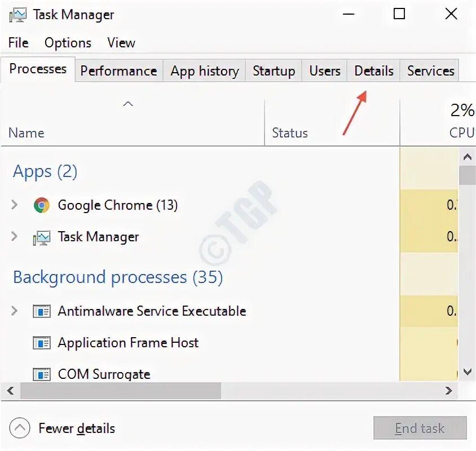Switch to the Performance tab
The width and height of the screenshot is (476, 451).
(118, 71)
